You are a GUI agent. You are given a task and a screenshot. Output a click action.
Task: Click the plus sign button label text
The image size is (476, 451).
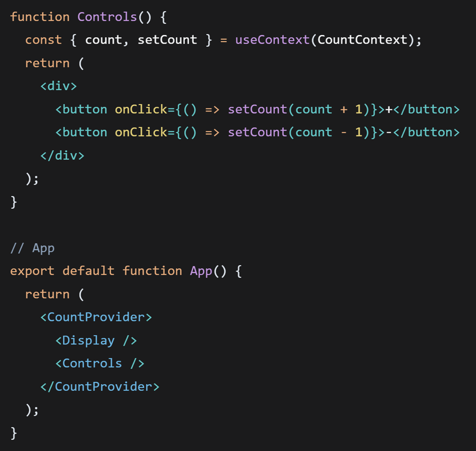click(389, 110)
